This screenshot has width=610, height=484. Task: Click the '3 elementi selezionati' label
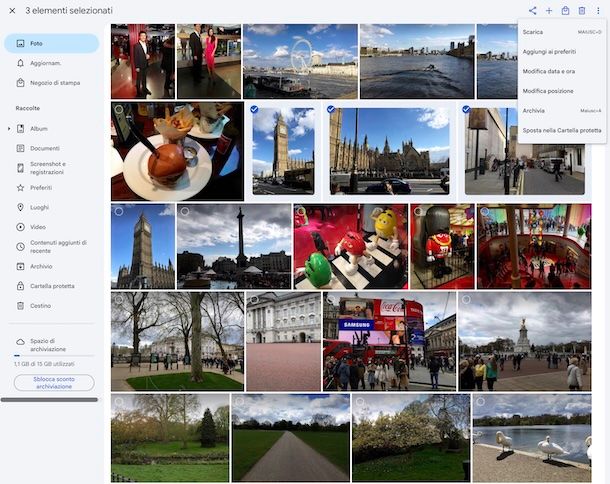69,11
